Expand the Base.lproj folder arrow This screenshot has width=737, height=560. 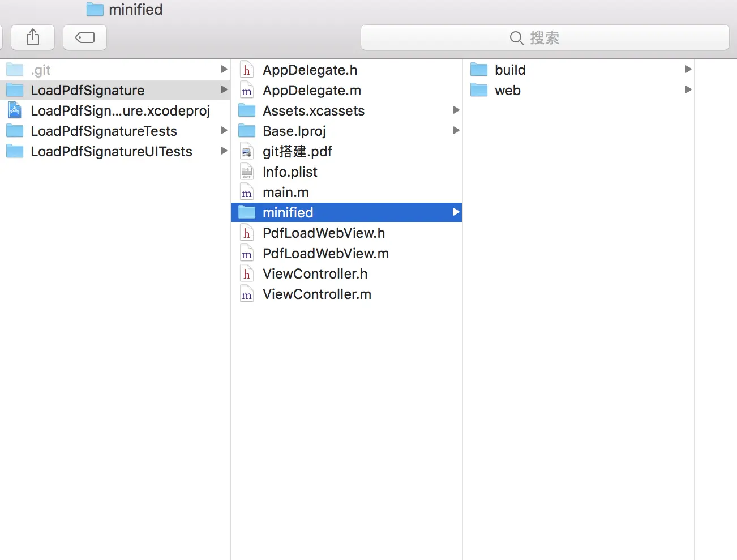tap(456, 130)
